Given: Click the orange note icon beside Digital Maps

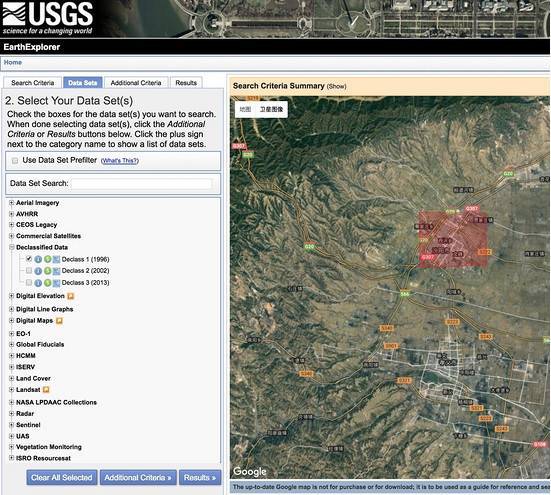Looking at the screenshot, I should coord(59,321).
